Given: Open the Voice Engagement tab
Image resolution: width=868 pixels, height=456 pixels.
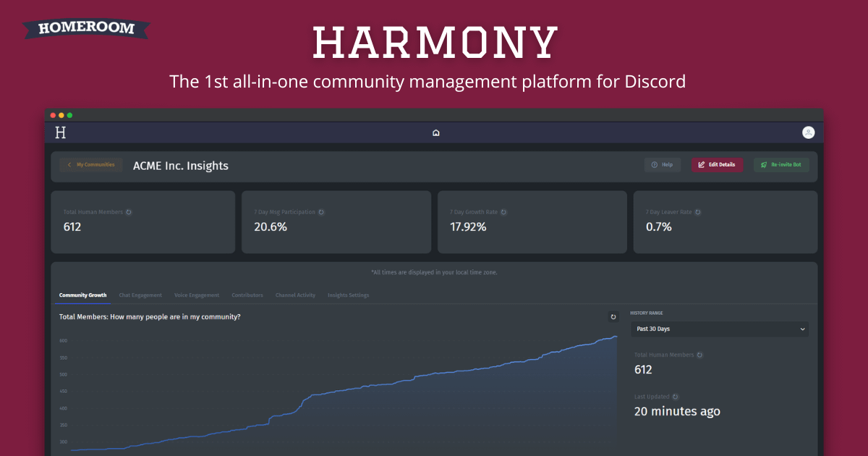Looking at the screenshot, I should (x=197, y=295).
